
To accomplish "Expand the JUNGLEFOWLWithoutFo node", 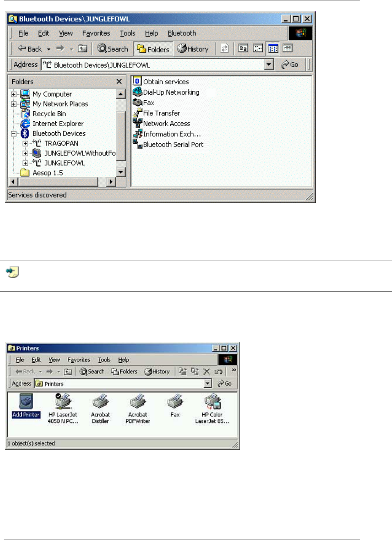I will pos(25,153).
